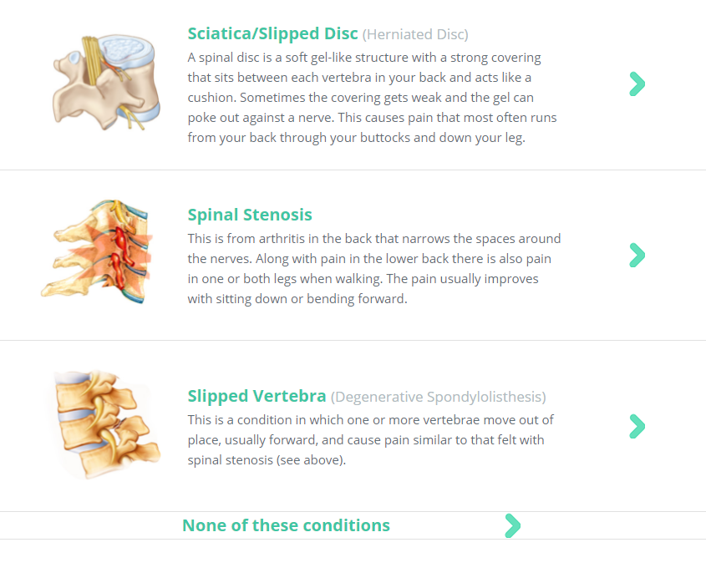Select the Slipped Vertebra heading

point(256,396)
